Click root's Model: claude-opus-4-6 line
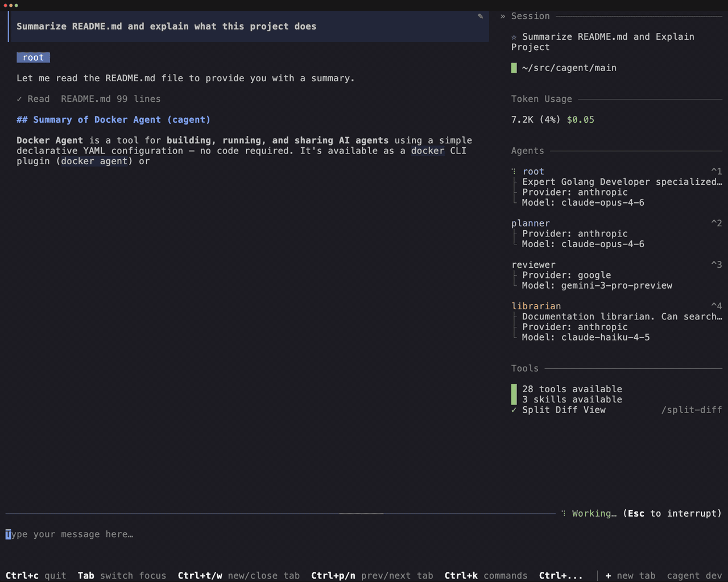 (583, 203)
